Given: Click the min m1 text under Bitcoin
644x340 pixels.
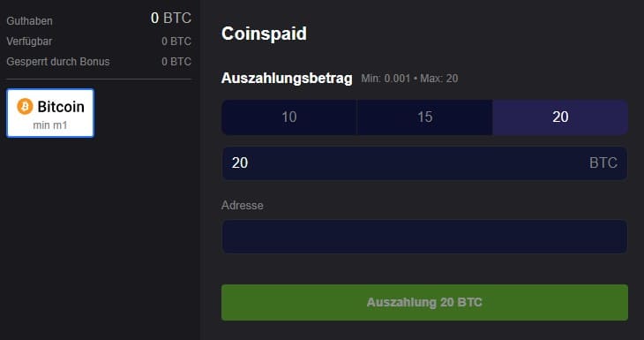Looking at the screenshot, I should point(50,125).
